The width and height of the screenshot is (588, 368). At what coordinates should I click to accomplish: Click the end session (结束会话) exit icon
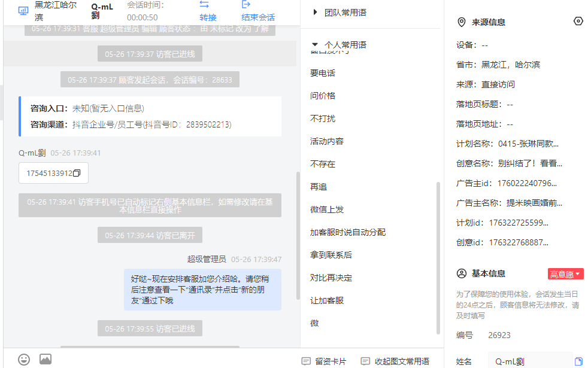point(245,5)
